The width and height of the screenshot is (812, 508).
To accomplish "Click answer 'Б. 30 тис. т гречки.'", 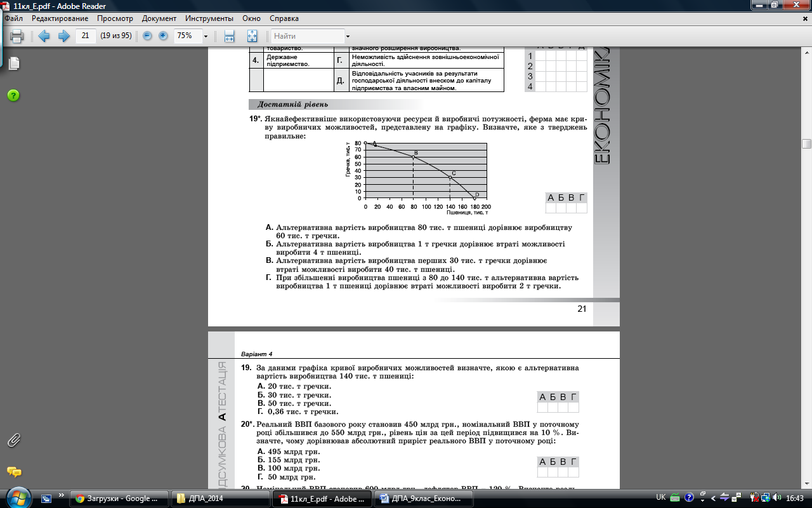I will coord(294,395).
